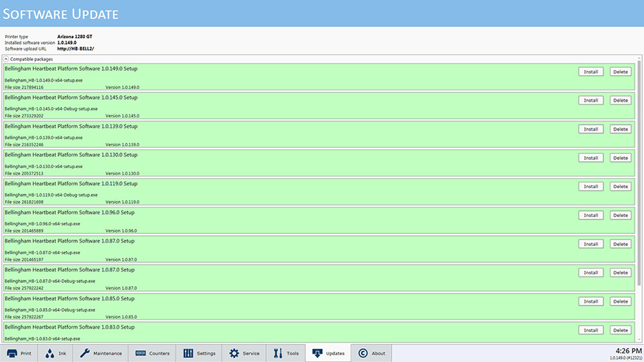Click title Bellingham Heartbeat Platform Software 1.0.83.0 Setup
Image resolution: width=644 pixels, height=362 pixels.
coord(69,327)
